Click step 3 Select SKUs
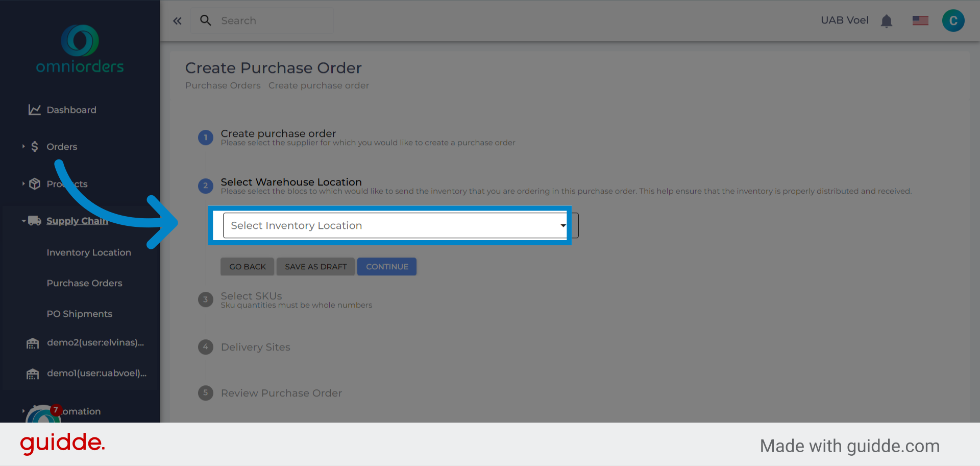This screenshot has width=980, height=466. (x=251, y=296)
